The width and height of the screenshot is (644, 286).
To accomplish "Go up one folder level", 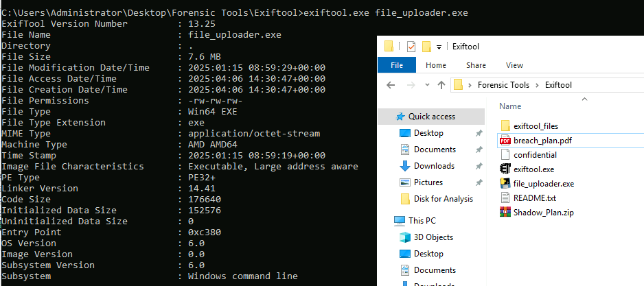I will coord(442,85).
